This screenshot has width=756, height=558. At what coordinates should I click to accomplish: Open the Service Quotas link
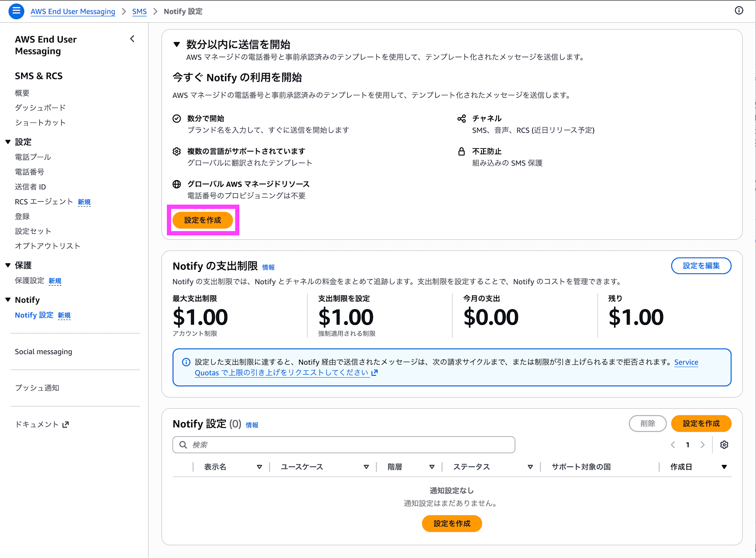point(686,362)
